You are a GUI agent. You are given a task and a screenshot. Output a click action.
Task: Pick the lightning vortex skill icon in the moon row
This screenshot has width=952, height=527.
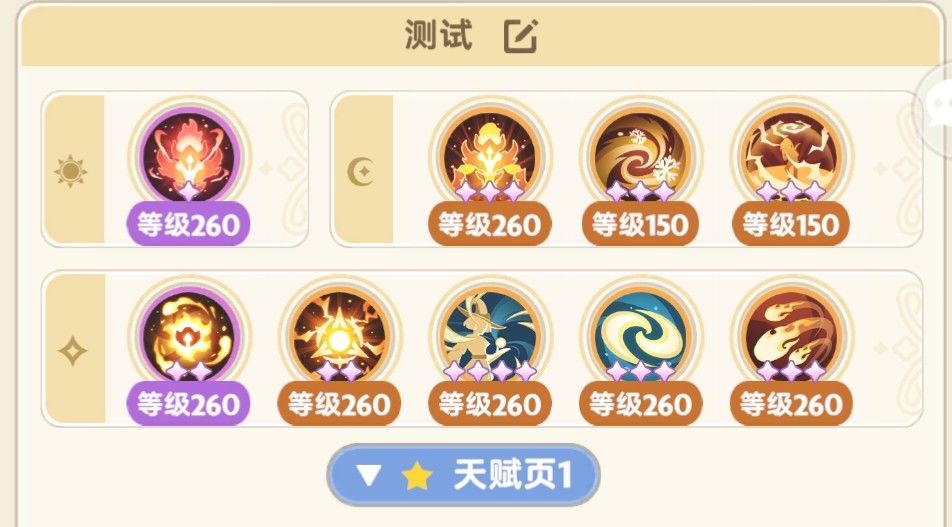791,155
